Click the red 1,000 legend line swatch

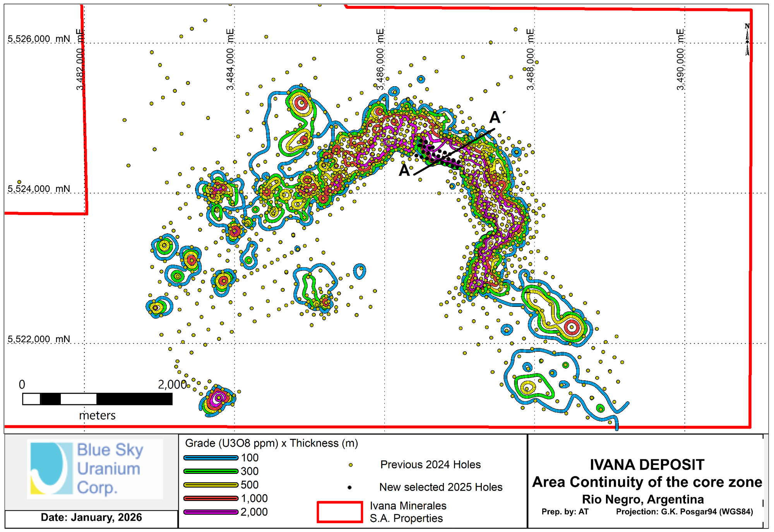pos(211,498)
